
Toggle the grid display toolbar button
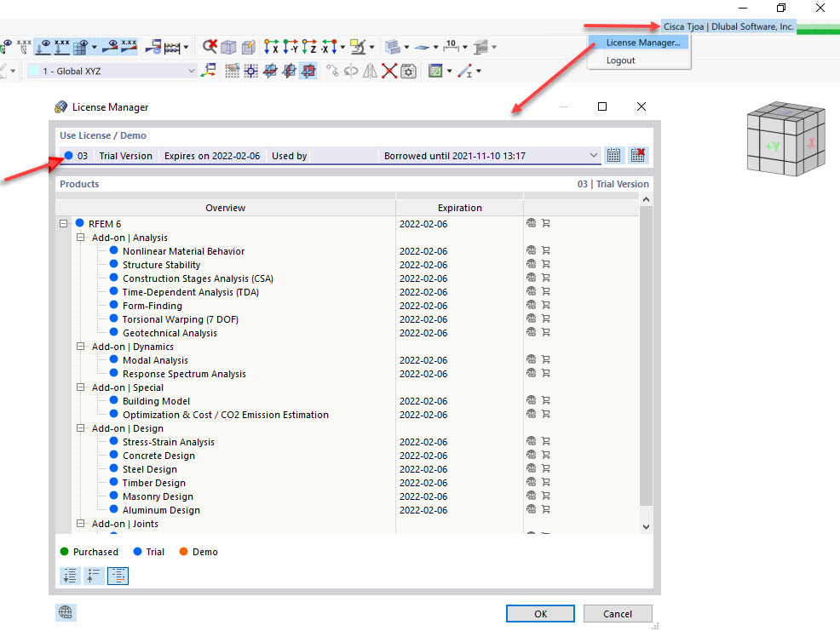click(231, 72)
